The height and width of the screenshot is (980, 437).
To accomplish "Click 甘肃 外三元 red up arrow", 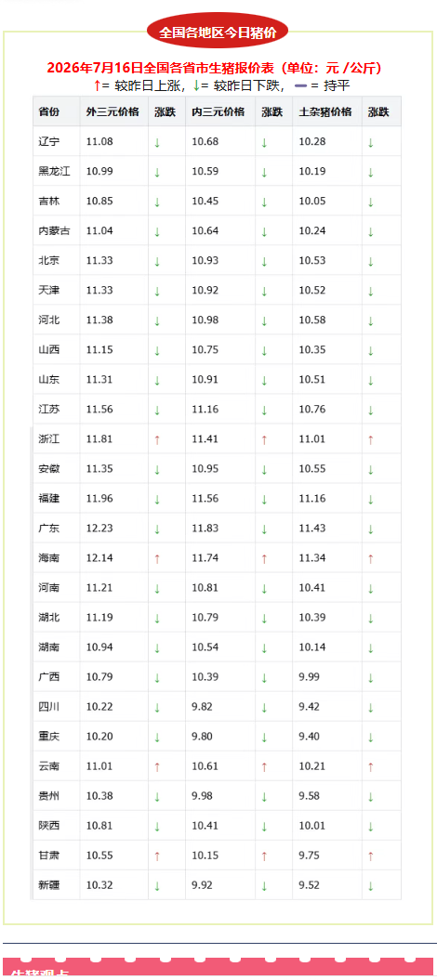I will point(157,856).
